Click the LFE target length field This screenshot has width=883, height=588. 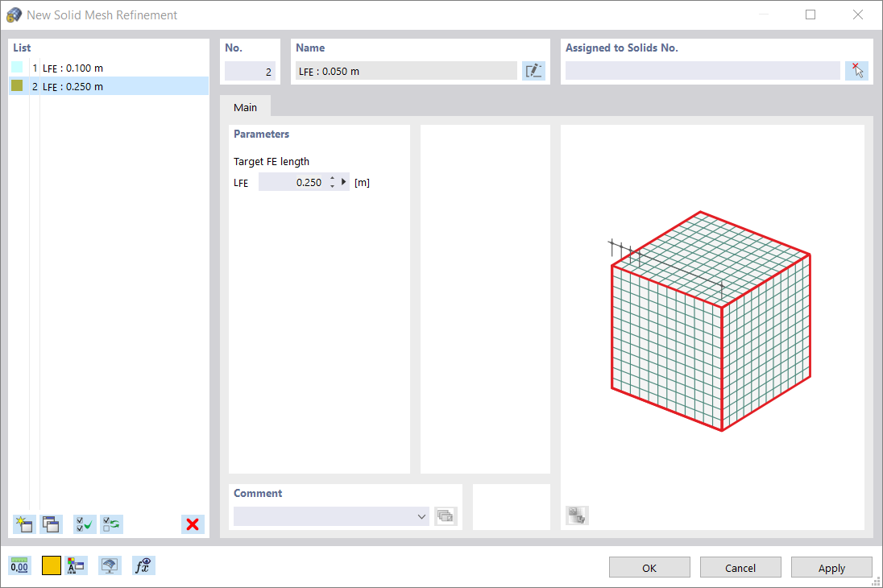(292, 182)
